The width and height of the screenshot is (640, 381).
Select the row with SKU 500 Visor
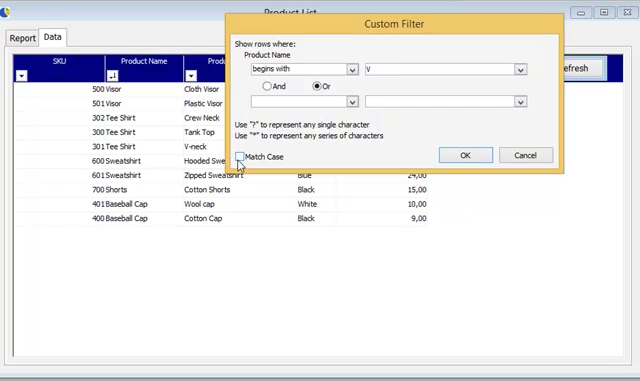click(x=220, y=89)
